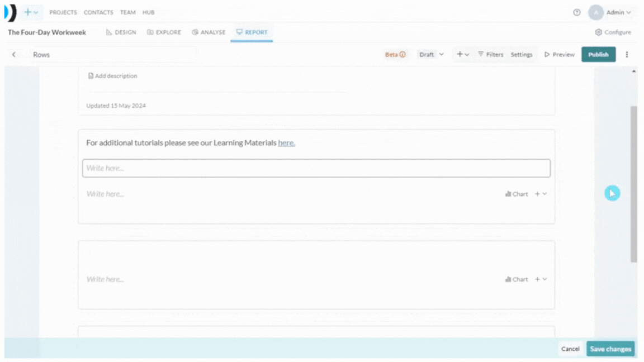Open the Configure settings gear
The width and height of the screenshot is (644, 362).
coord(613,32)
